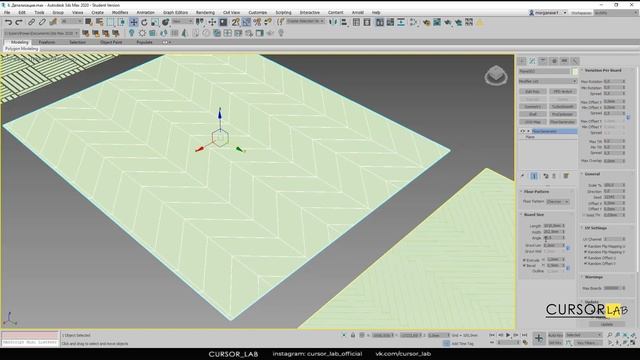Open the Rendering menu
This screenshot has height=360, width=640.
pos(205,13)
